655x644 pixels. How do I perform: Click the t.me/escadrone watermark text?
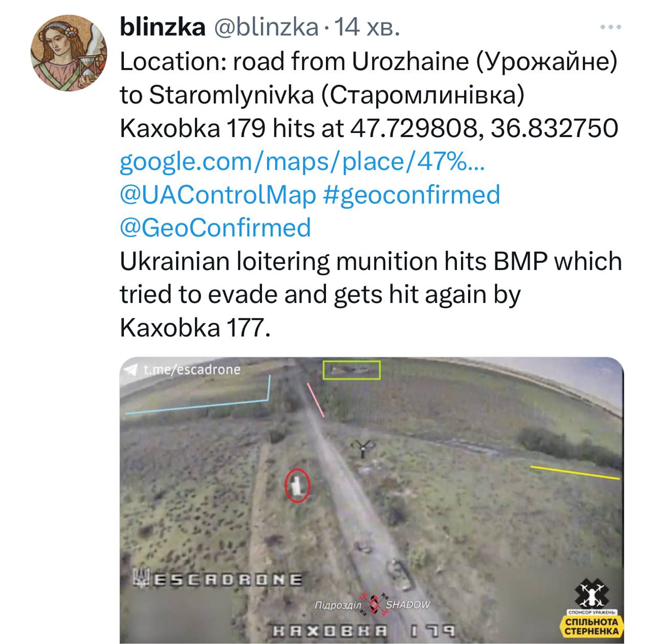click(x=192, y=369)
